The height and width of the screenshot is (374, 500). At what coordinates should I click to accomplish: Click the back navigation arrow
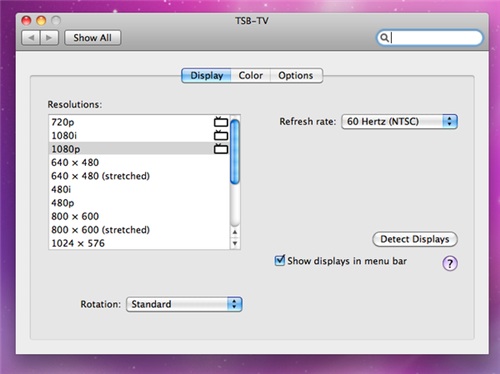click(x=31, y=38)
